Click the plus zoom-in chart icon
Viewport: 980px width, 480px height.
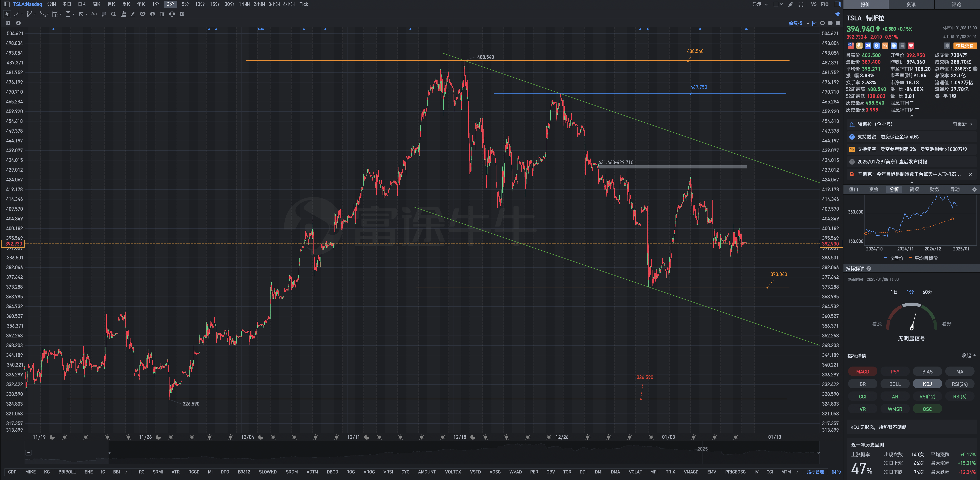838,23
